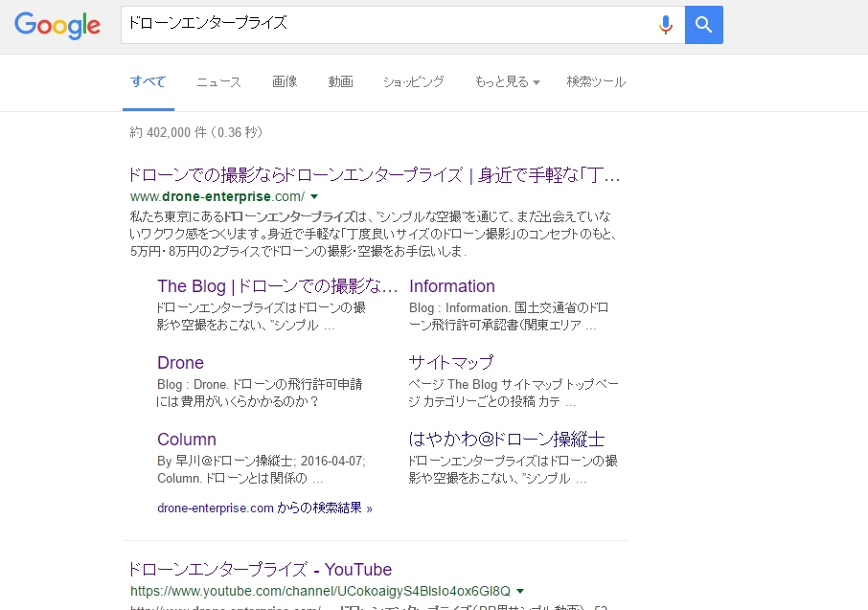Screen dimensions: 868x610
Task: Open ドローンエンタープライズ - YouTube result
Action: [261, 570]
